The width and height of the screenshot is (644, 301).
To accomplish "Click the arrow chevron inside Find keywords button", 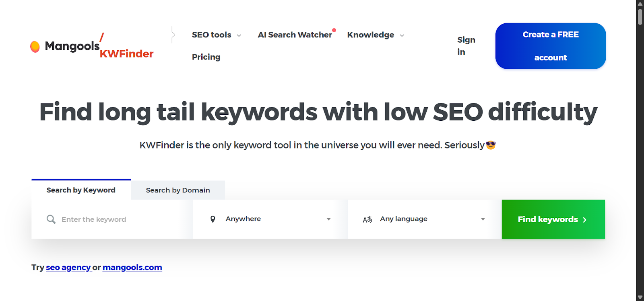I will tap(585, 220).
